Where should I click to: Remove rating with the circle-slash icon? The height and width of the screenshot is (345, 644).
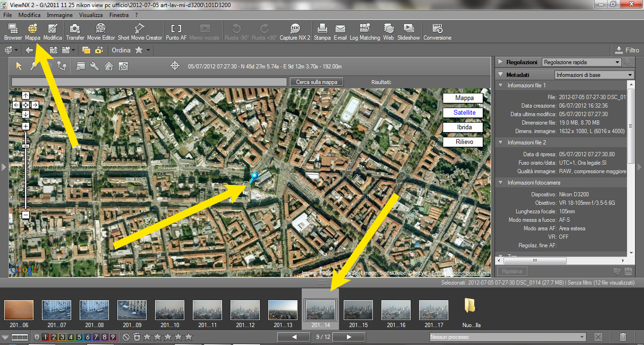[126, 337]
